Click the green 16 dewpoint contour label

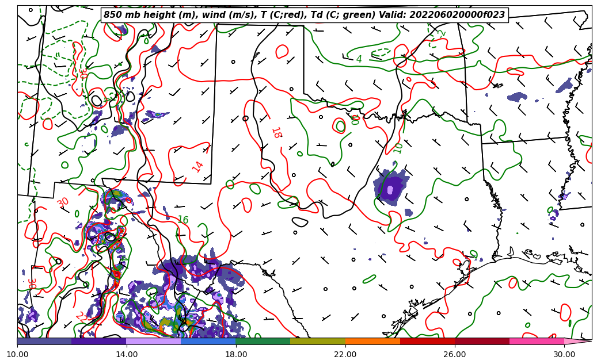click(183, 220)
